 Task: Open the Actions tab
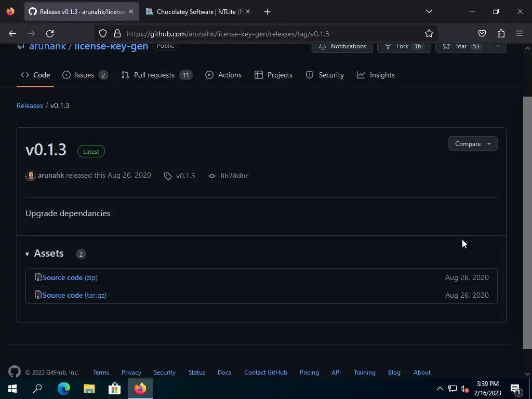[223, 75]
